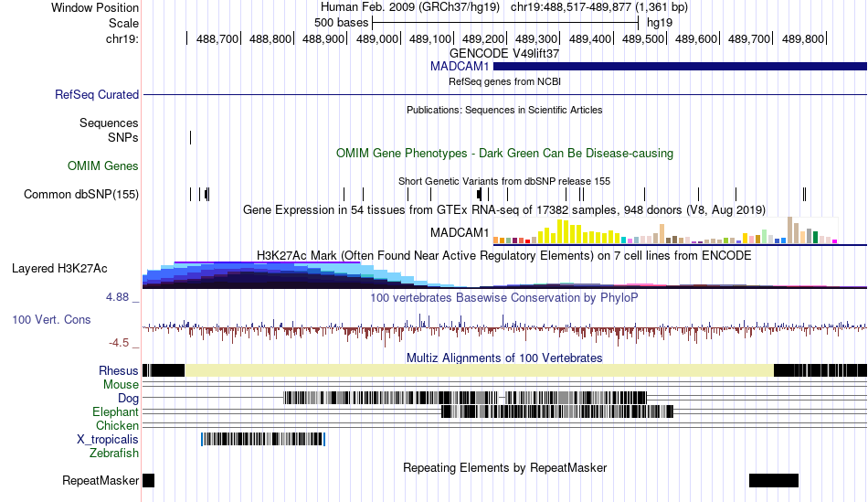Click the Elephant alignment block
The width and height of the screenshot is (868, 502).
click(x=557, y=411)
